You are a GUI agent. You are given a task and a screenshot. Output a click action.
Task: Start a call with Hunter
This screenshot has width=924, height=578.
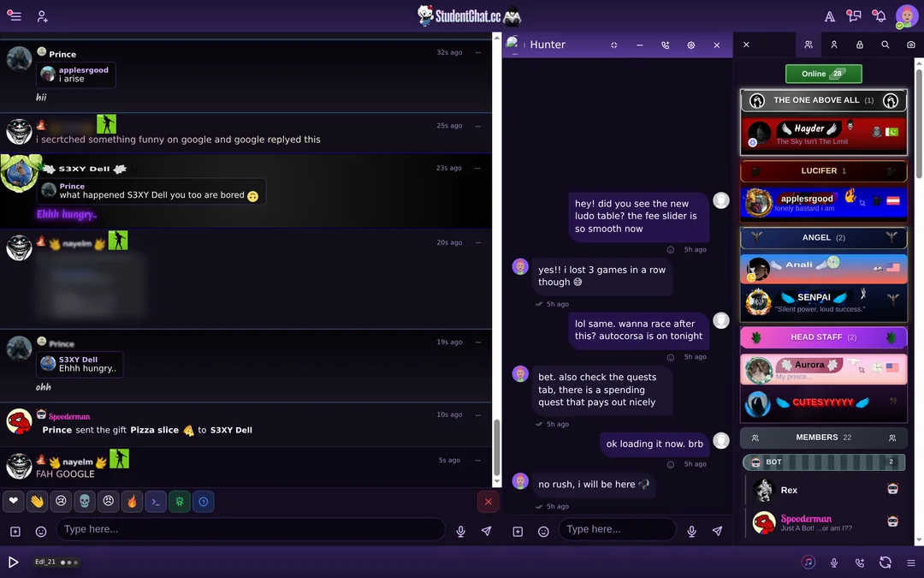pos(666,45)
